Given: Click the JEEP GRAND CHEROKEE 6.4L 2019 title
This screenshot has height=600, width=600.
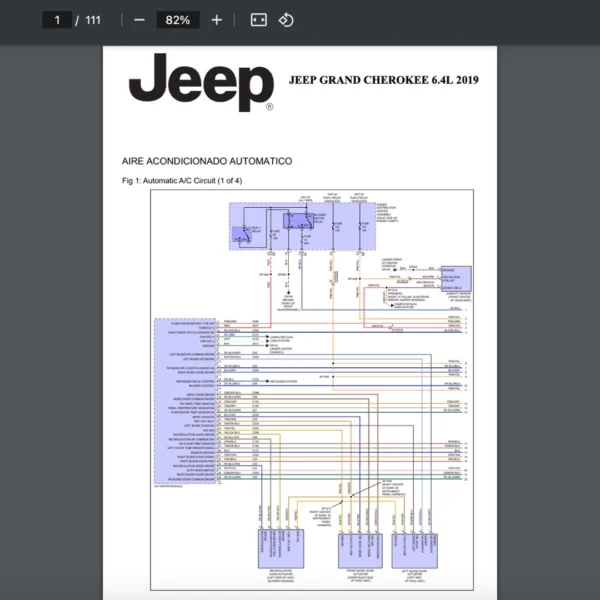Looking at the screenshot, I should click(383, 79).
